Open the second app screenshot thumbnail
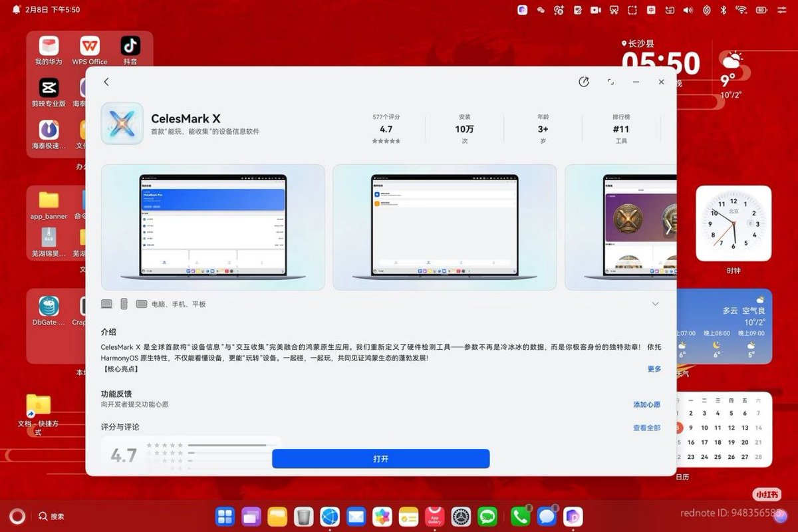 444,227
